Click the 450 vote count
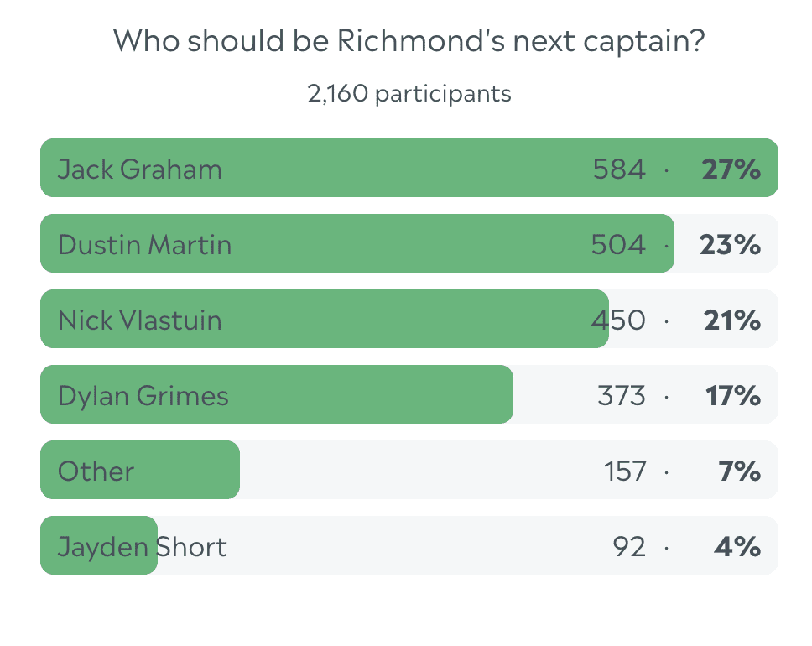Viewport: 812px width, 646px height. (619, 320)
